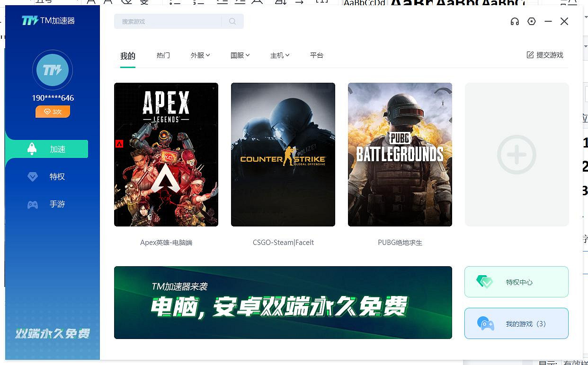Click the 提交游戏 submit game link
This screenshot has height=365, width=588.
click(544, 55)
